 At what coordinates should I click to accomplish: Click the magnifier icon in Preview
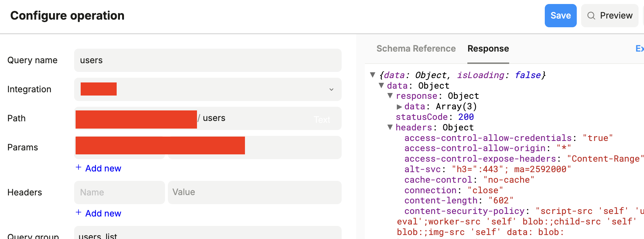[591, 16]
